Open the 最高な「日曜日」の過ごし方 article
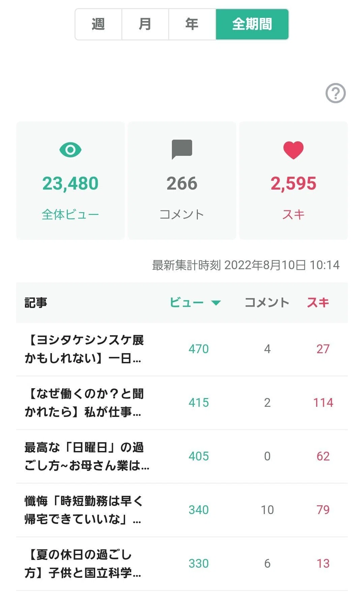Screen dimensions: 364x593 [x=182, y=456]
